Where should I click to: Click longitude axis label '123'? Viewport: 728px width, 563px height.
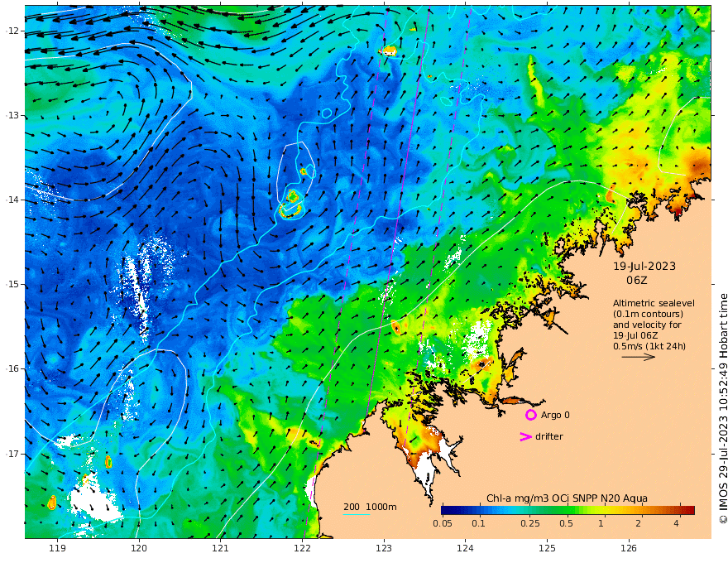[384, 549]
